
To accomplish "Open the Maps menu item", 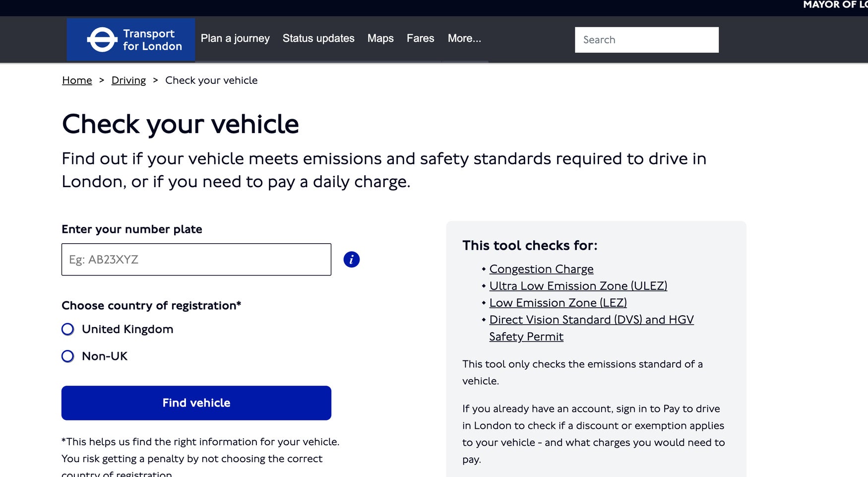I will [380, 38].
